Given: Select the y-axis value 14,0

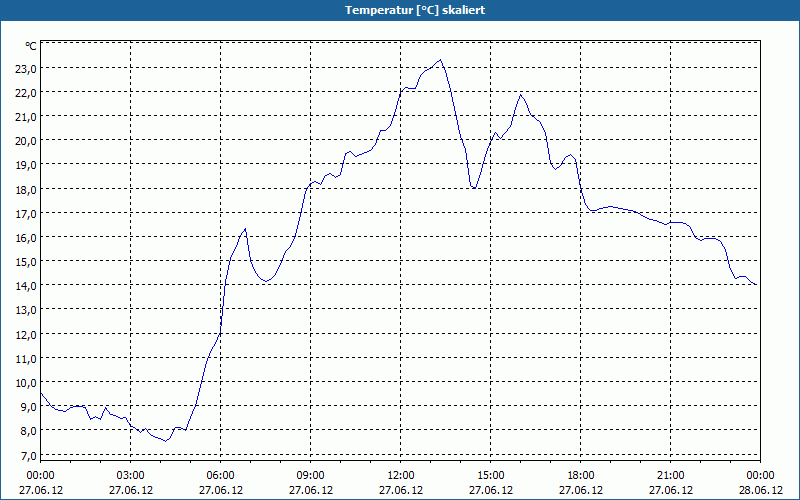Looking at the screenshot, I should pos(26,286).
